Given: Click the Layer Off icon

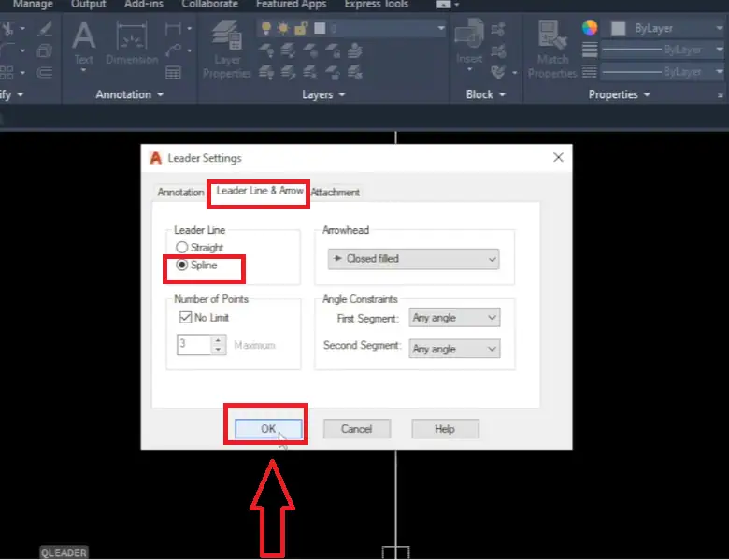Looking at the screenshot, I should [x=266, y=50].
